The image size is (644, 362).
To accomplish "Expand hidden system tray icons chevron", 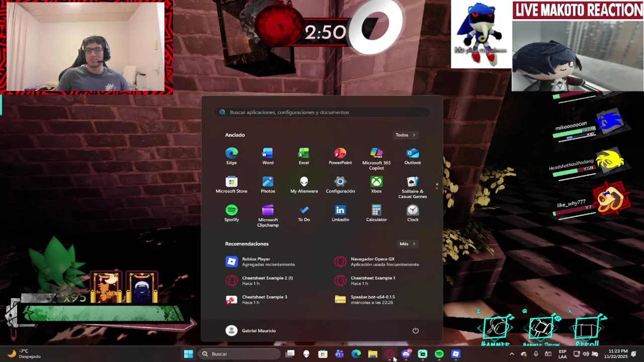I will coord(512,354).
